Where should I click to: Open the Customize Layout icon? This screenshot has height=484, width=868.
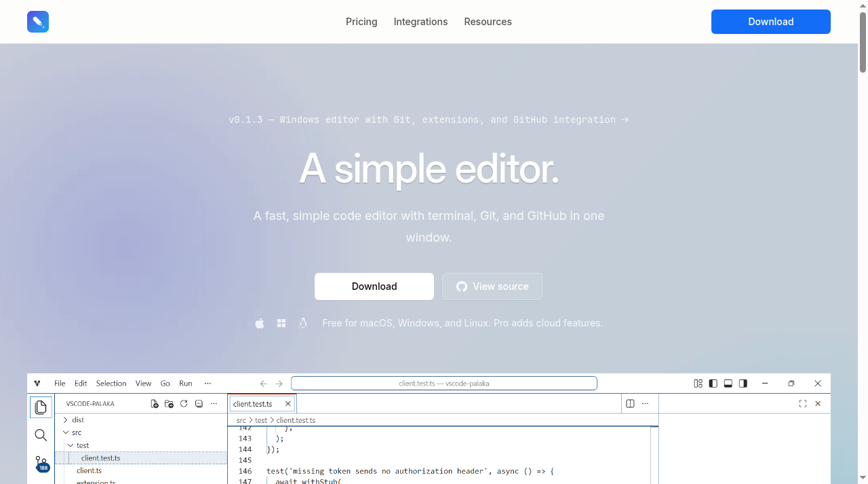click(x=698, y=384)
